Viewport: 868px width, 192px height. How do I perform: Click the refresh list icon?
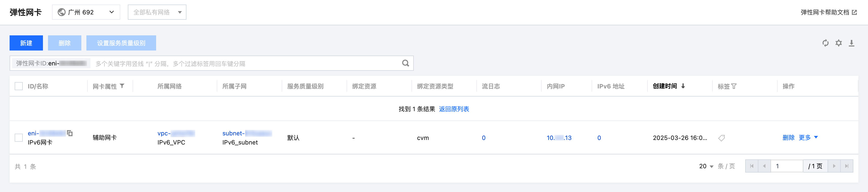click(x=825, y=43)
